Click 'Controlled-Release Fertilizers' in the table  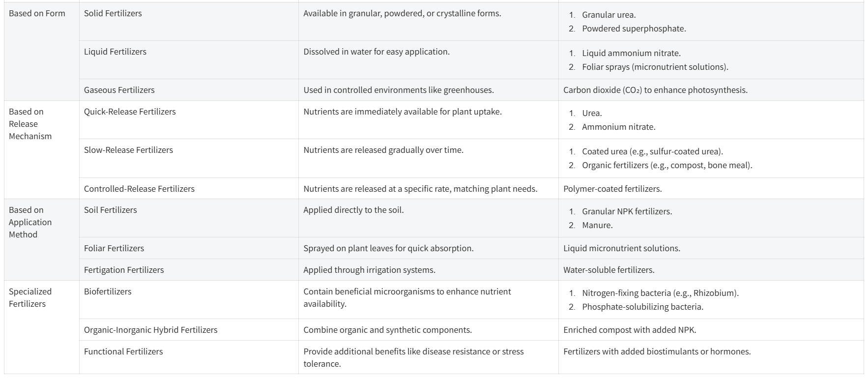139,189
